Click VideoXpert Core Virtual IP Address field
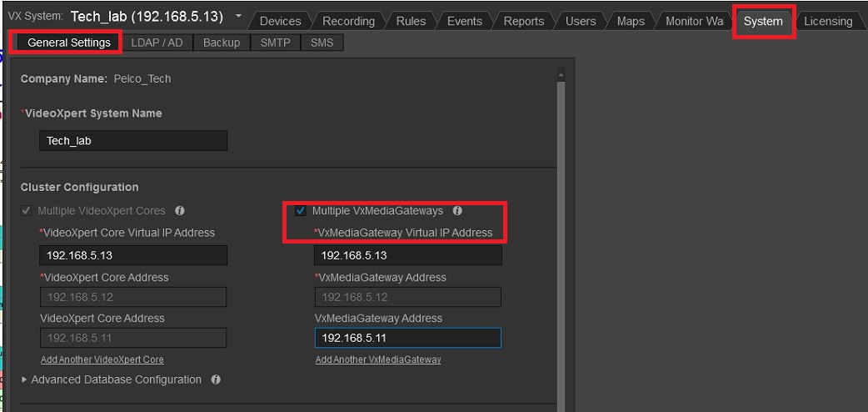 point(133,256)
